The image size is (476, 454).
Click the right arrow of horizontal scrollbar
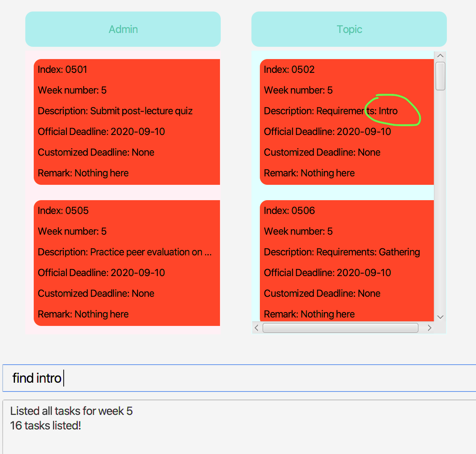[x=430, y=328]
